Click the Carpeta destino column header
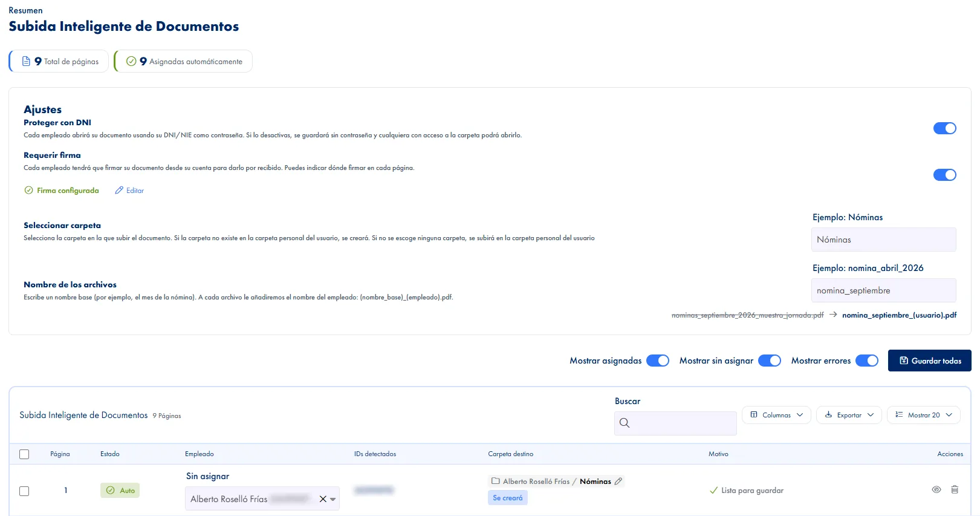 (x=511, y=454)
